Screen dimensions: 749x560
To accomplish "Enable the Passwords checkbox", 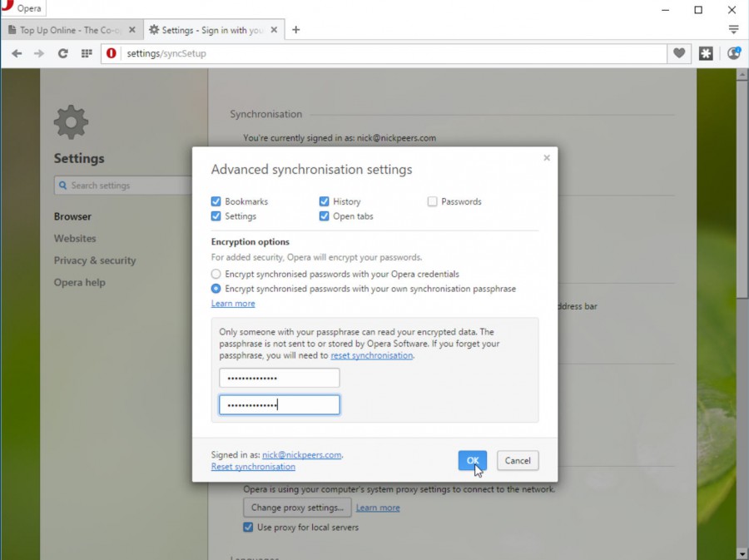I will pos(432,201).
